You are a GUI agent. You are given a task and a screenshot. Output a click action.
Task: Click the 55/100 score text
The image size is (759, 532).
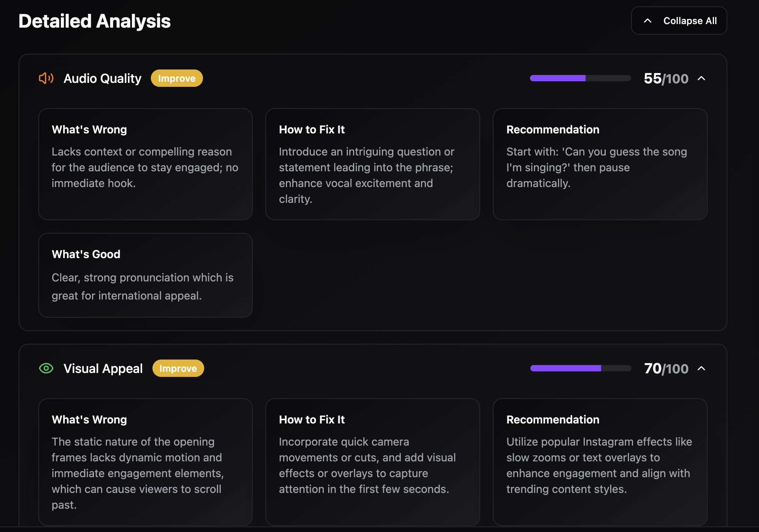(666, 78)
